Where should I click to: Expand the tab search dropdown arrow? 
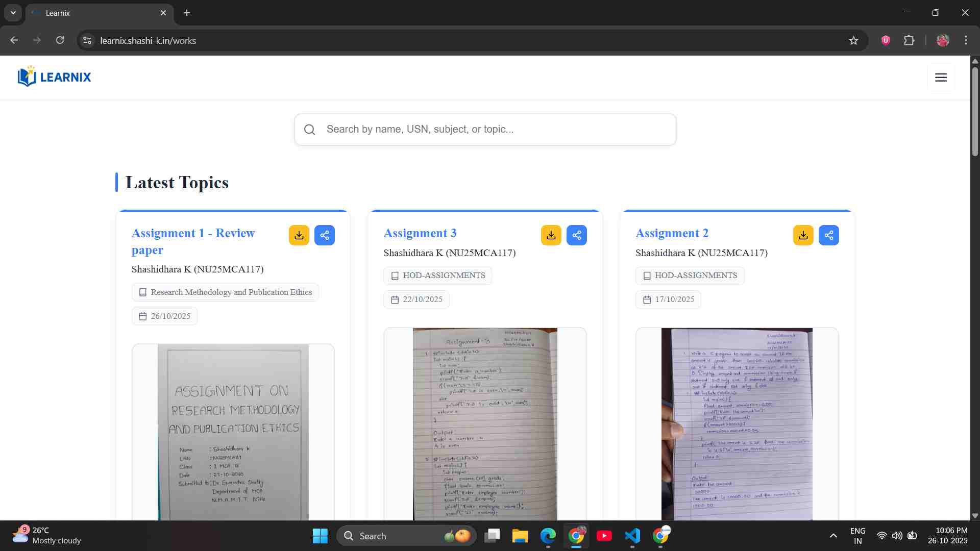13,13
